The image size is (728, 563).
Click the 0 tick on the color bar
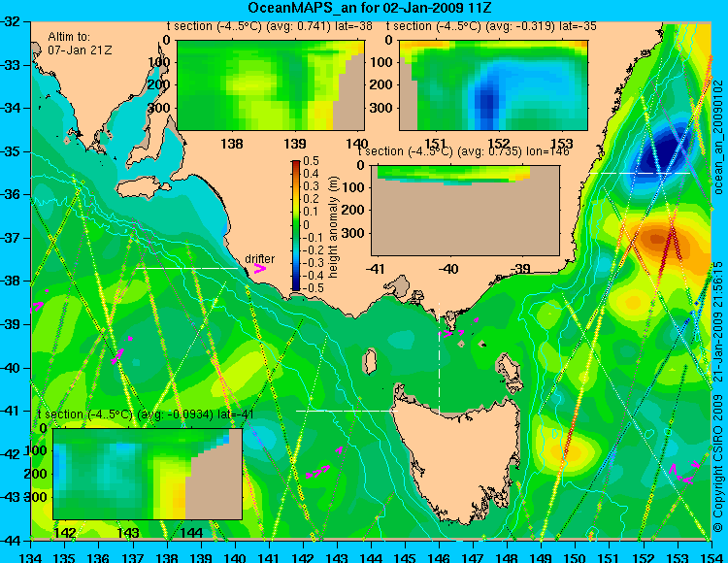coord(306,224)
